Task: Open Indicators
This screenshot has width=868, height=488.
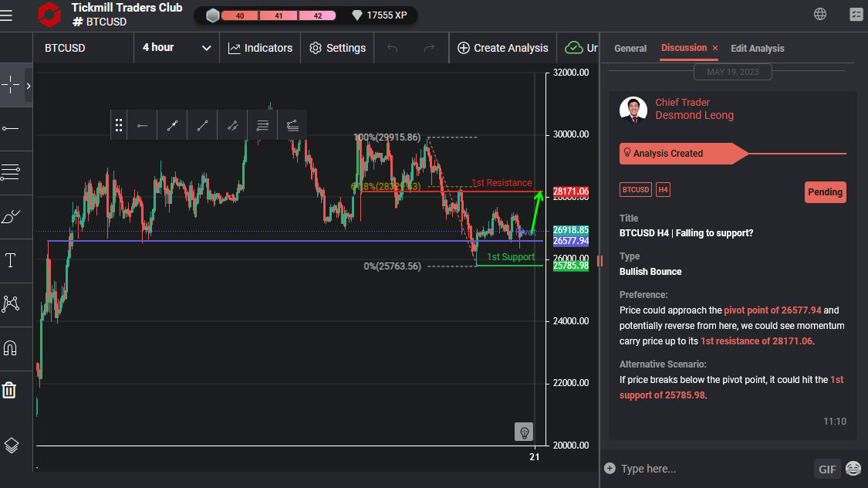Action: tap(260, 48)
